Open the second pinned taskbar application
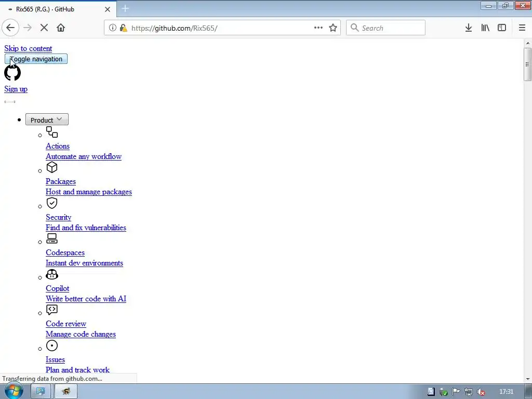Image resolution: width=532 pixels, height=399 pixels. click(66, 391)
